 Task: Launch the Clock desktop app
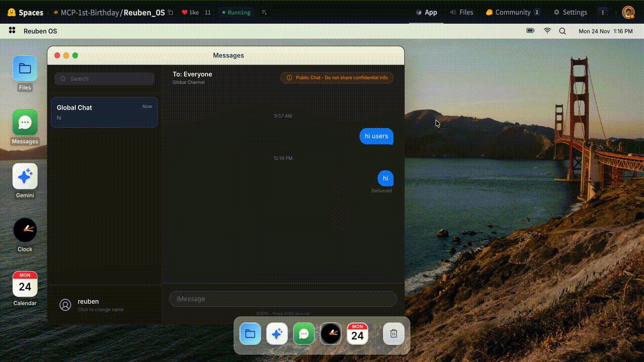click(25, 230)
